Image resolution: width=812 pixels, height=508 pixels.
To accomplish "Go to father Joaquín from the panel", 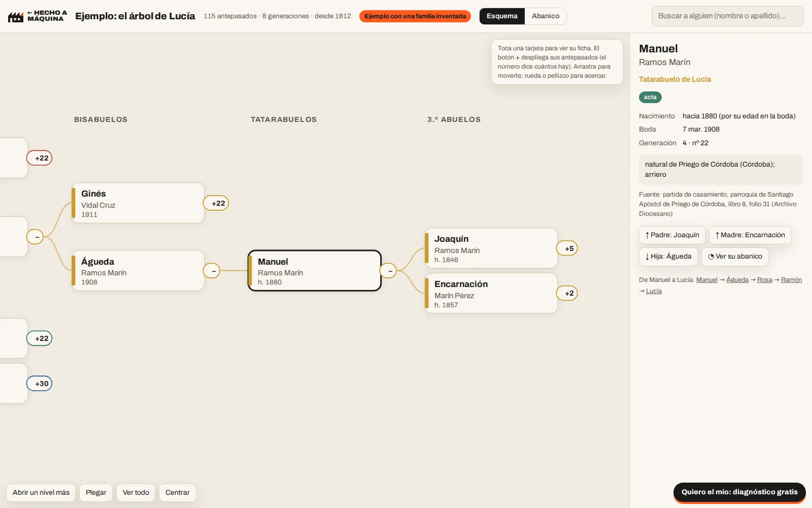I will click(672, 235).
